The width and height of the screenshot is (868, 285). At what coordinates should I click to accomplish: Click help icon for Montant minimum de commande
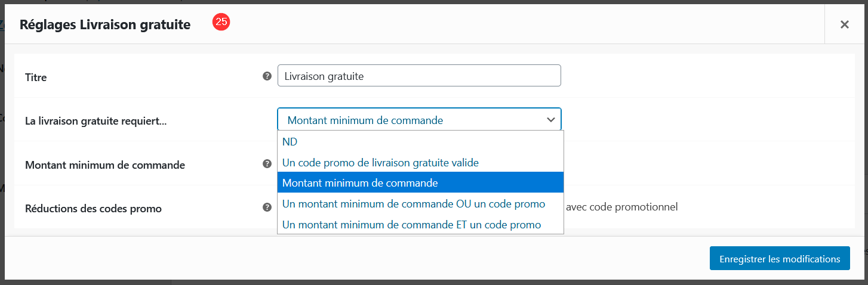pos(267,163)
